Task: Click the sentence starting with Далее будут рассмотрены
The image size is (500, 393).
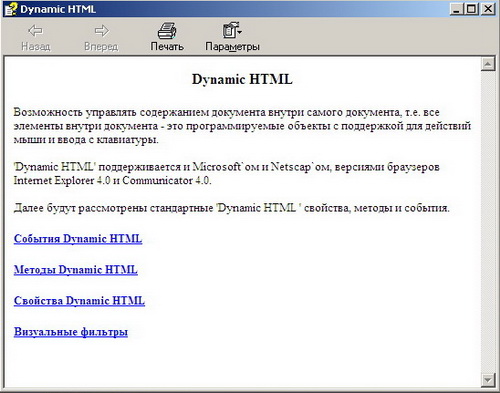Action: (232, 208)
